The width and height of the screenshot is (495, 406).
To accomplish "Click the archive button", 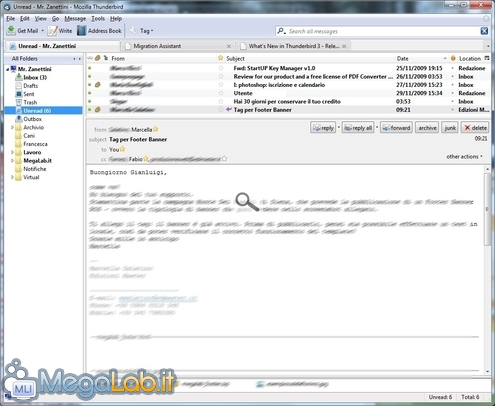I will click(427, 128).
